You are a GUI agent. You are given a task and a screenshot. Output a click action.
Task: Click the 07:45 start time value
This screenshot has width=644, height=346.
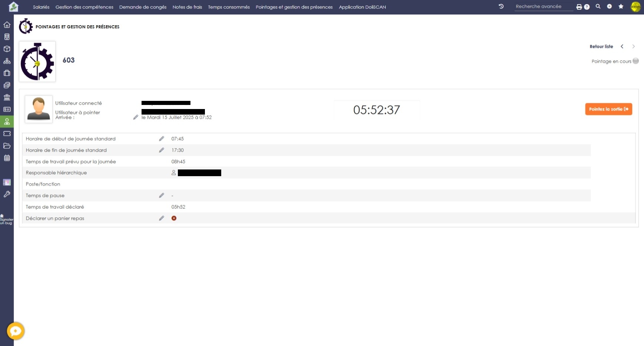click(177, 139)
